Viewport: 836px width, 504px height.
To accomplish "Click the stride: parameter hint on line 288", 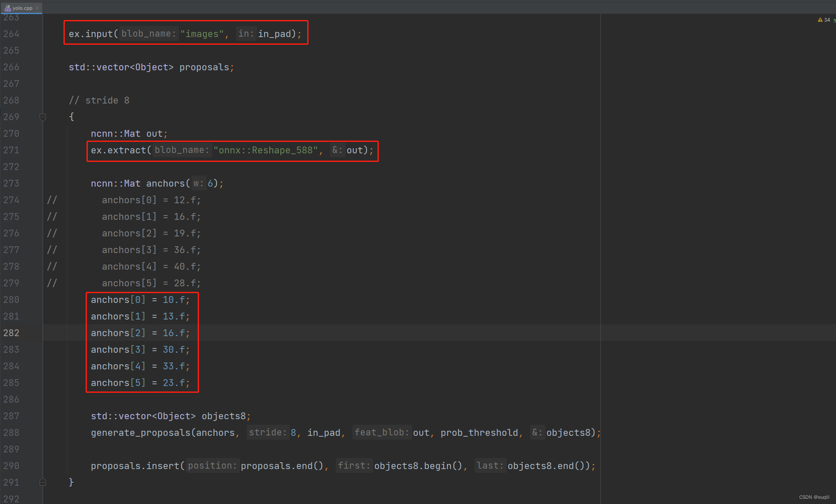I will point(268,432).
